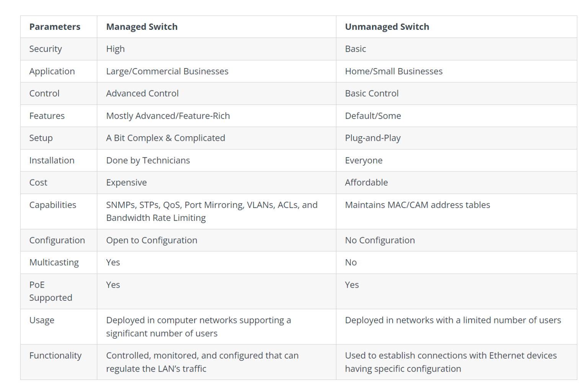This screenshot has width=588, height=388.
Task: Select the "Advanced Control" cell
Action: pyautogui.click(x=142, y=94)
